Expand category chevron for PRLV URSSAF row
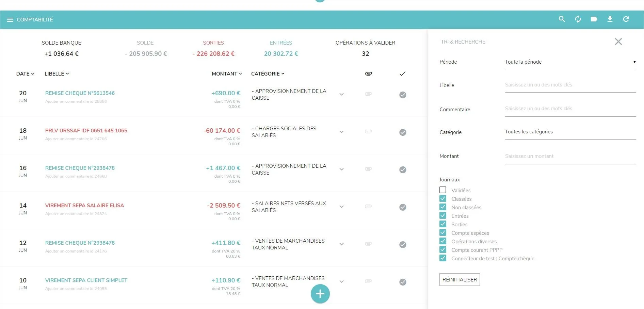Image resolution: width=644 pixels, height=309 pixels. coord(341,132)
